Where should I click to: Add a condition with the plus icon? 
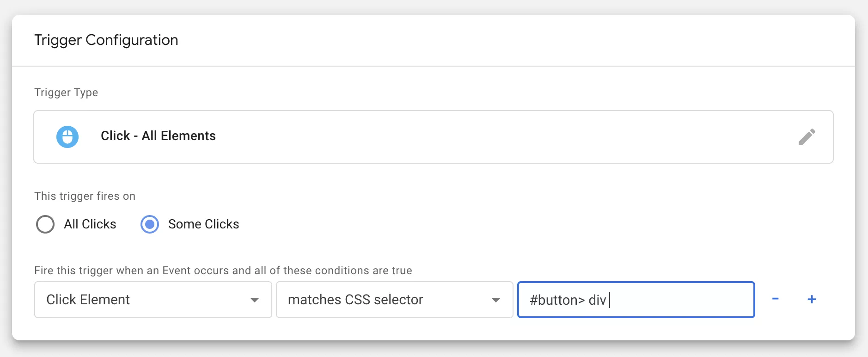(812, 299)
